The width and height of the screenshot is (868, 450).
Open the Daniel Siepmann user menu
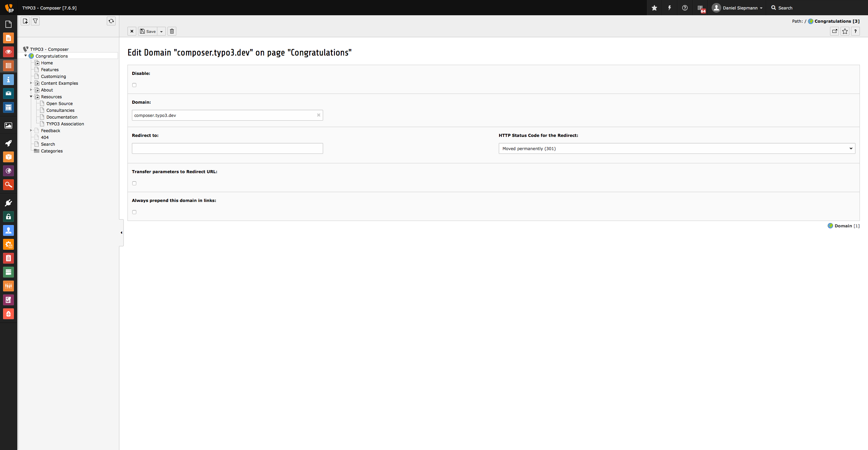(737, 8)
